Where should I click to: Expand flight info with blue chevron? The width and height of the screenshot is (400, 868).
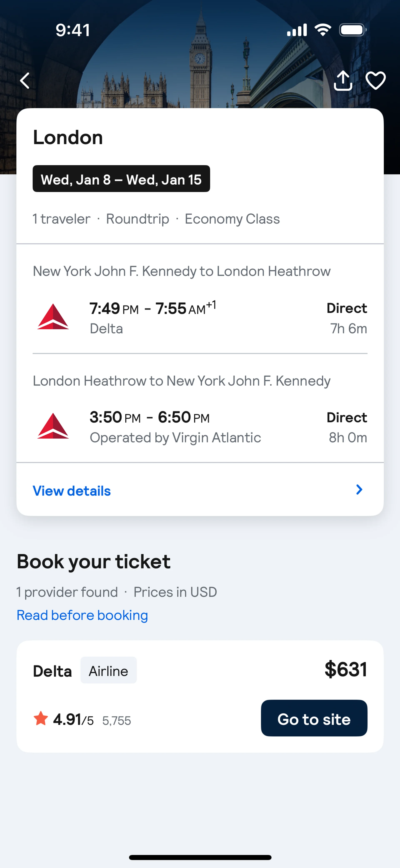359,490
